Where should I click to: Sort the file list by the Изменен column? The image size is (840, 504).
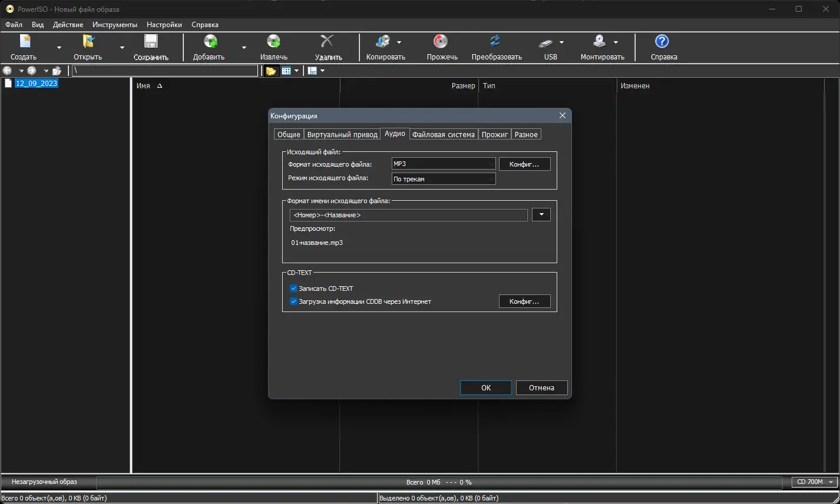point(720,85)
